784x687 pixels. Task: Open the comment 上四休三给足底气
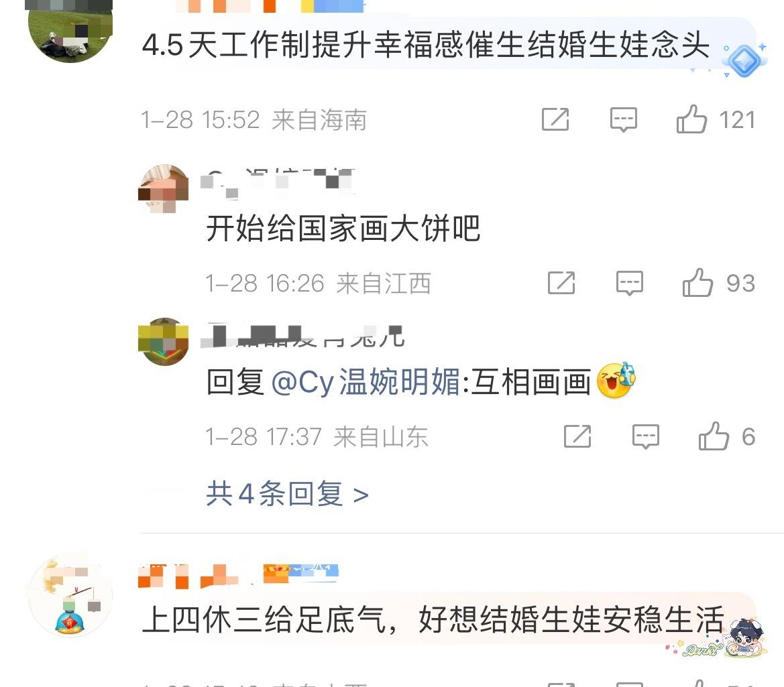point(433,619)
